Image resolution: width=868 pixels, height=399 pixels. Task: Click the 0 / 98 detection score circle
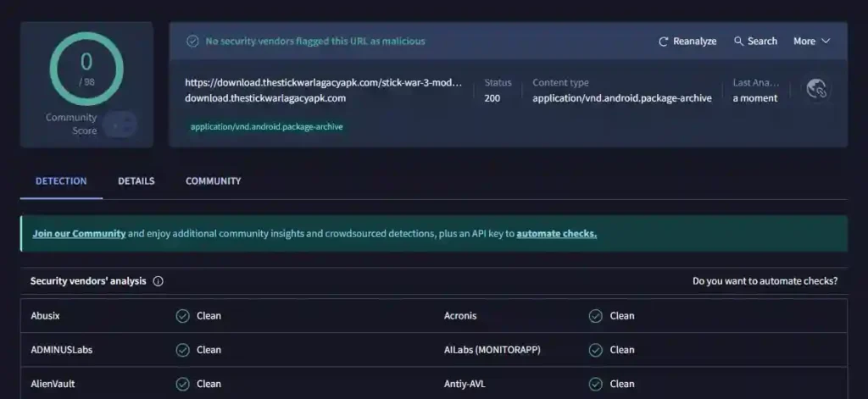coord(86,69)
